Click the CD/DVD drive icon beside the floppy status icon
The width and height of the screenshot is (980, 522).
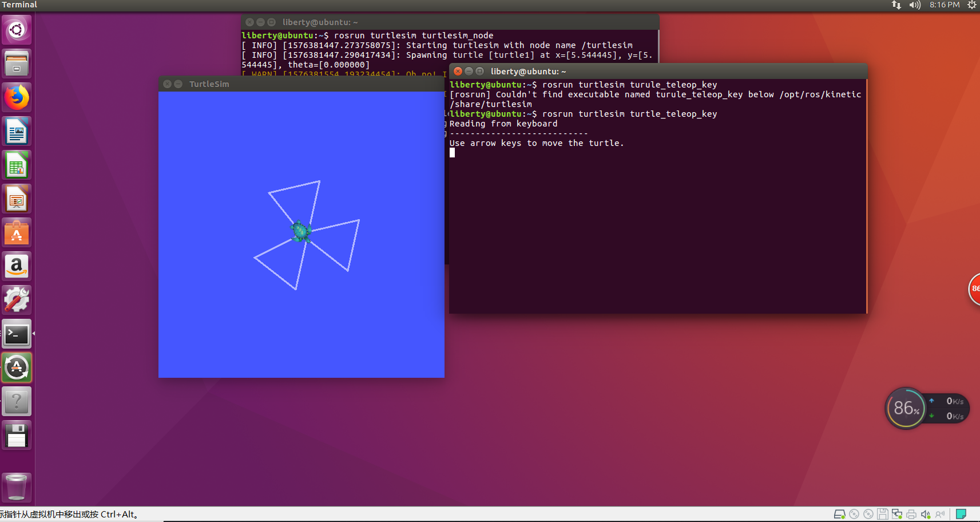[868, 514]
